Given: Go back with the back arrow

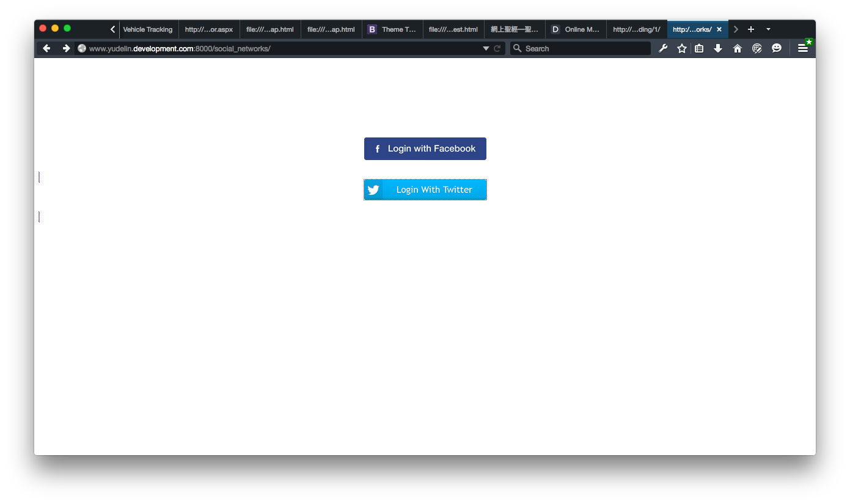Looking at the screenshot, I should pos(46,48).
